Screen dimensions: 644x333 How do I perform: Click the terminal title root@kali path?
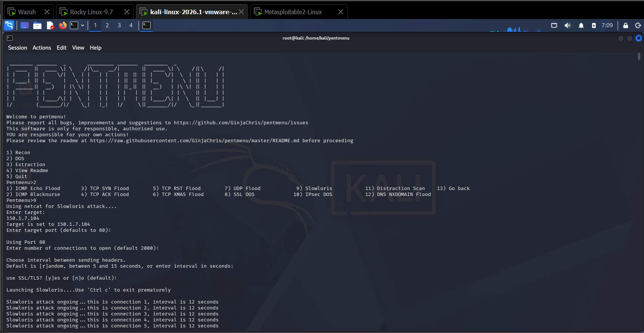click(316, 38)
